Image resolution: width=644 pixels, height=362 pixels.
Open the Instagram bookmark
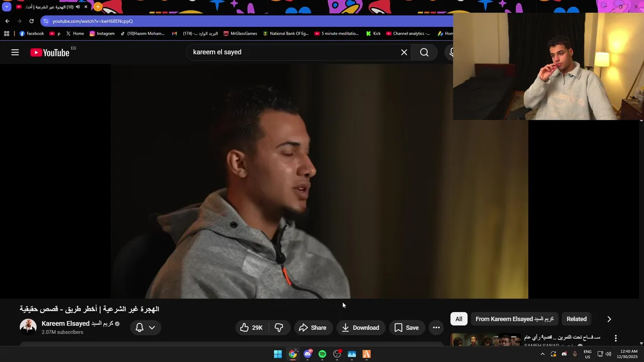(x=102, y=34)
